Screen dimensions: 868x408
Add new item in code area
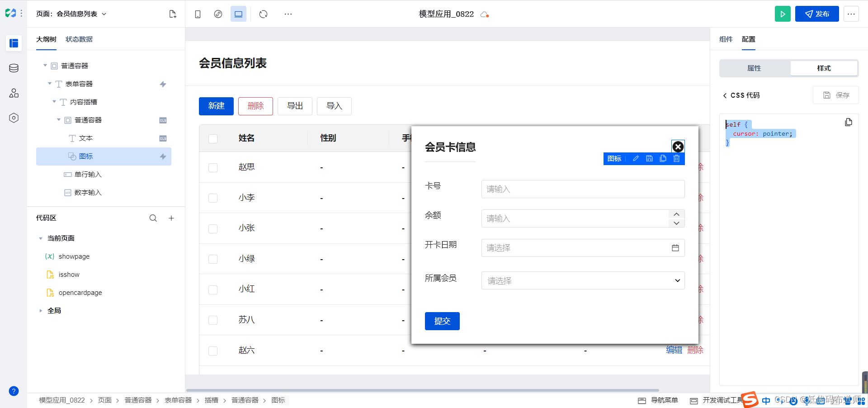point(171,218)
